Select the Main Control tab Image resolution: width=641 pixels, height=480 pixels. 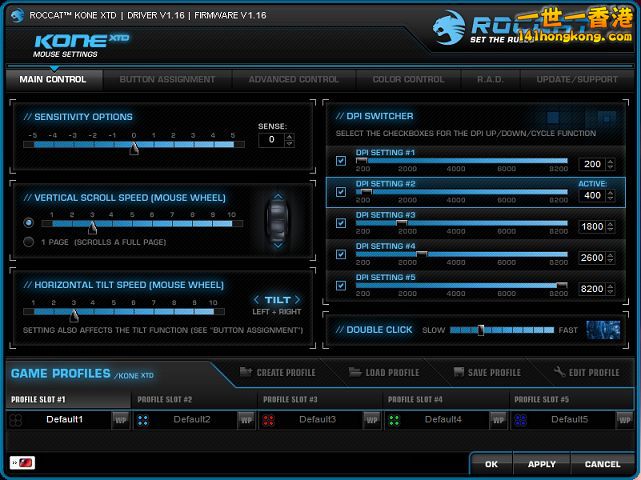coord(53,79)
